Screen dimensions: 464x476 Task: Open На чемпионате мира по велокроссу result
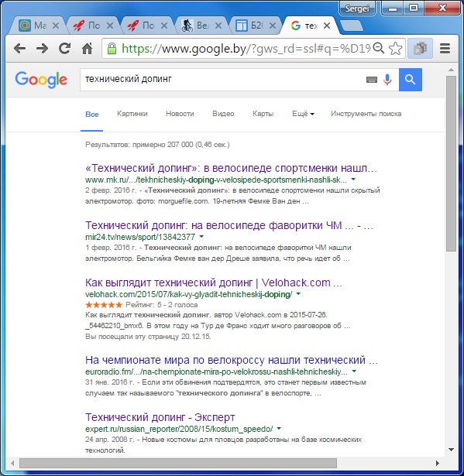pos(232,360)
